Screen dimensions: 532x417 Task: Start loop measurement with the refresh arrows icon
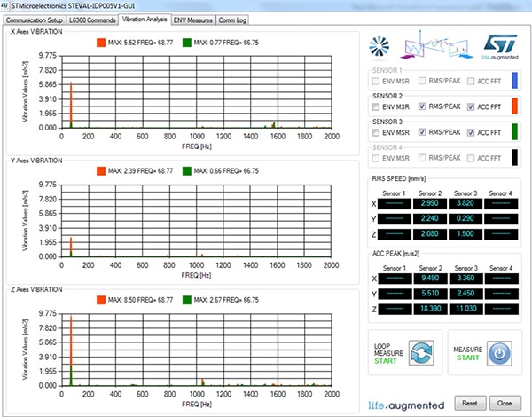(x=423, y=352)
